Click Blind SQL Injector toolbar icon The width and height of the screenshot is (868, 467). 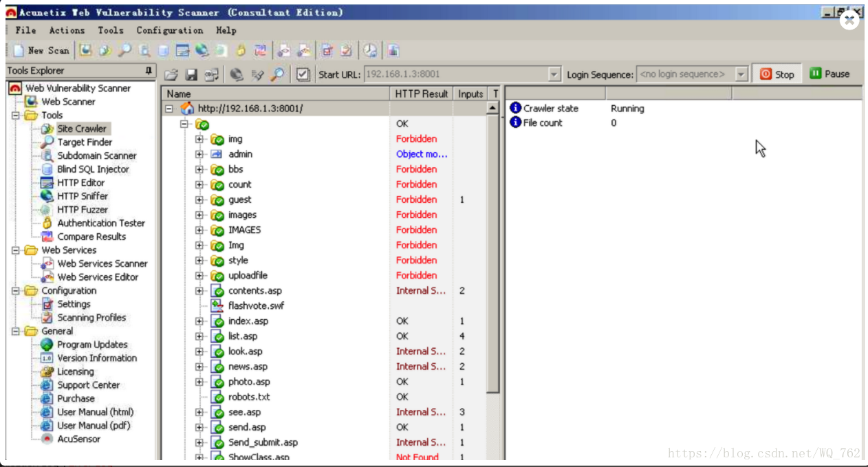[x=164, y=50]
